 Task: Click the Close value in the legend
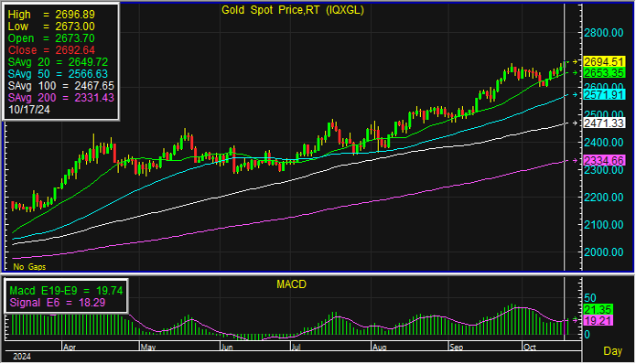tap(51, 50)
